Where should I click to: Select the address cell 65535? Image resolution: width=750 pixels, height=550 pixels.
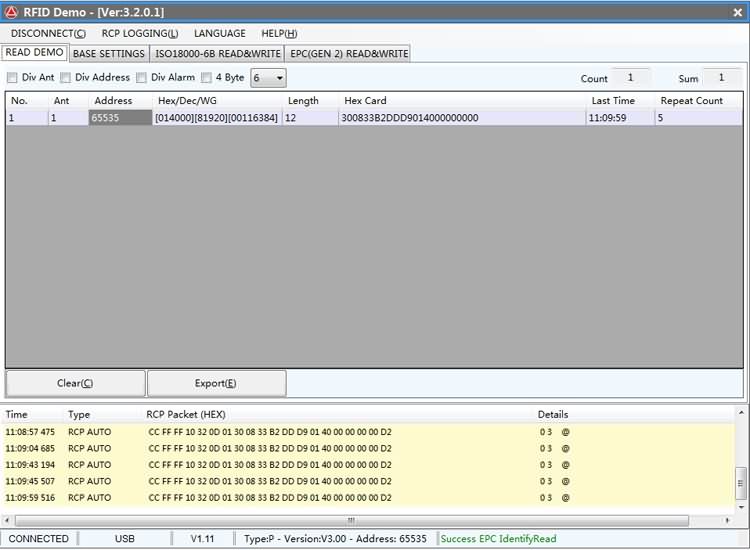(121, 118)
